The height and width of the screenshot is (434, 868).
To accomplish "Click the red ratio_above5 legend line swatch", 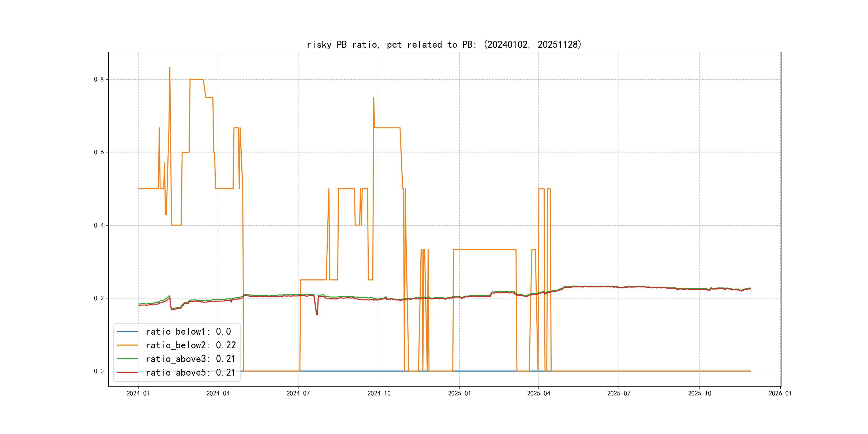I will pos(127,372).
